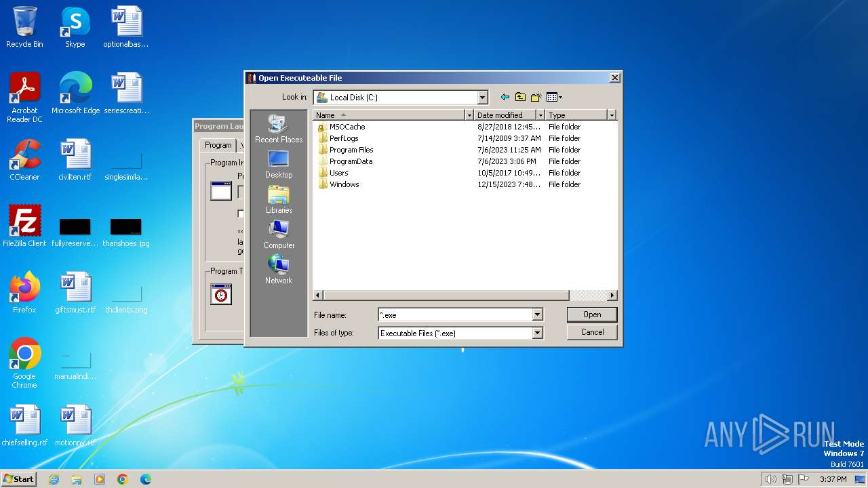
Task: Sort by the Date modified column header
Action: point(505,115)
